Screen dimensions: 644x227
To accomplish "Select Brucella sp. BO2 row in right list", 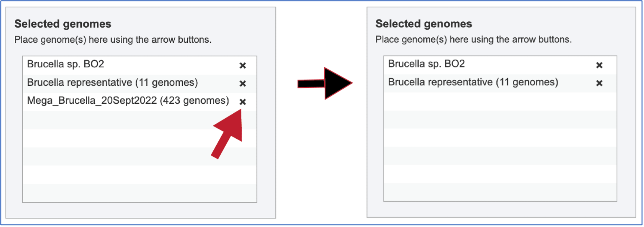I will click(500, 65).
